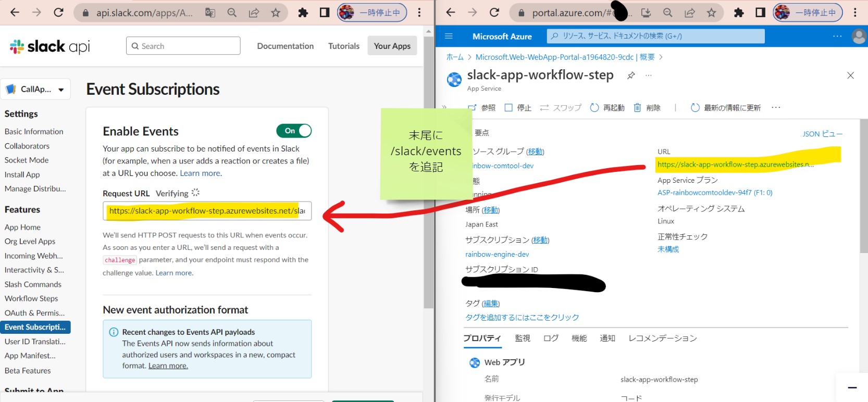868x402 pixels.
Task: Switch to レコメンデーション tab in Azure
Action: [663, 338]
